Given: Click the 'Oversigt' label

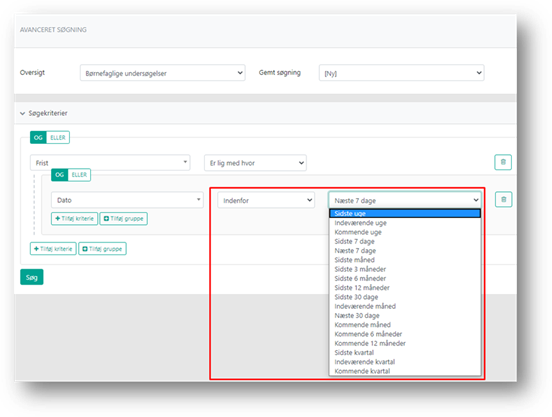Looking at the screenshot, I should [32, 72].
